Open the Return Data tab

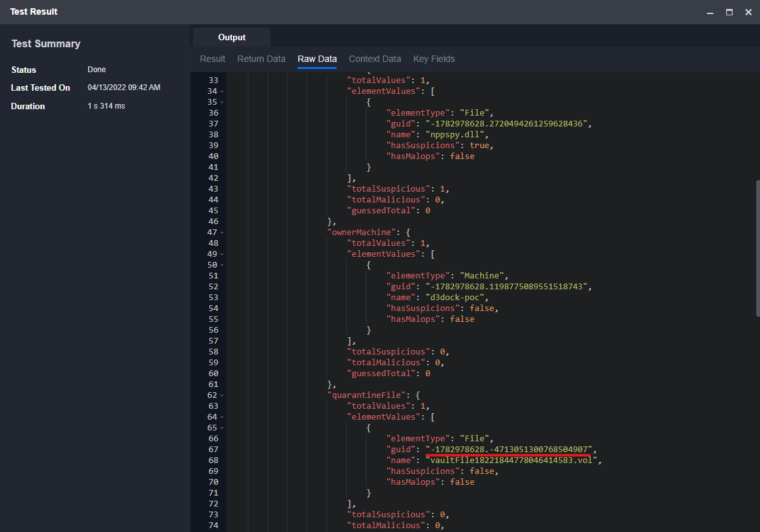261,59
